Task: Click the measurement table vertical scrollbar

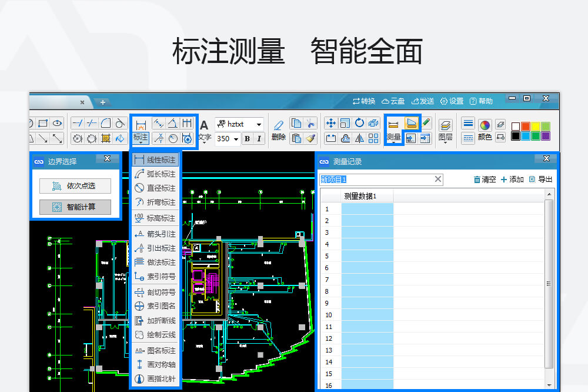Action: point(549,284)
